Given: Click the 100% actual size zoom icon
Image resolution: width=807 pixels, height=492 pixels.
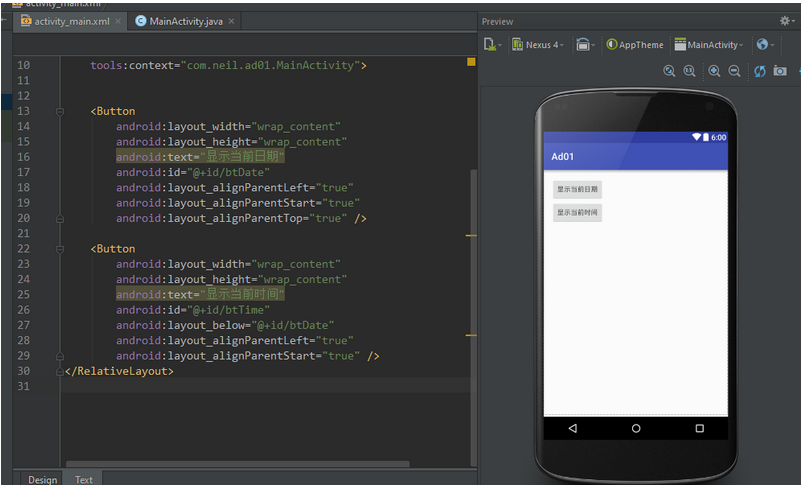Looking at the screenshot, I should (x=690, y=71).
